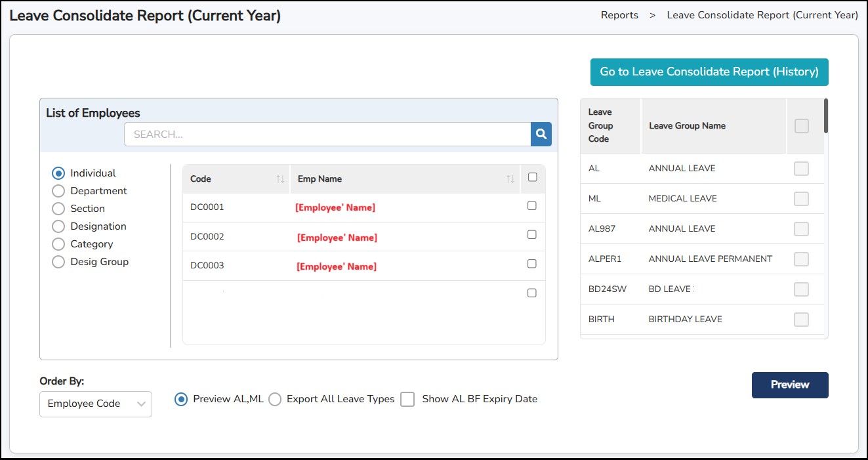The height and width of the screenshot is (460, 868).
Task: Click the magnifier search icon
Action: tap(541, 134)
